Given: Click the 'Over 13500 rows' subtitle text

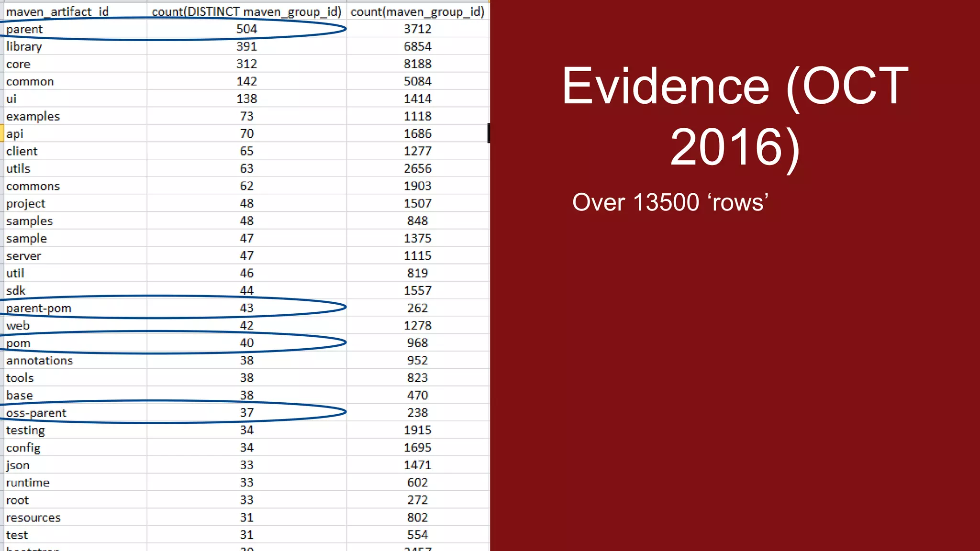Looking at the screenshot, I should (670, 202).
